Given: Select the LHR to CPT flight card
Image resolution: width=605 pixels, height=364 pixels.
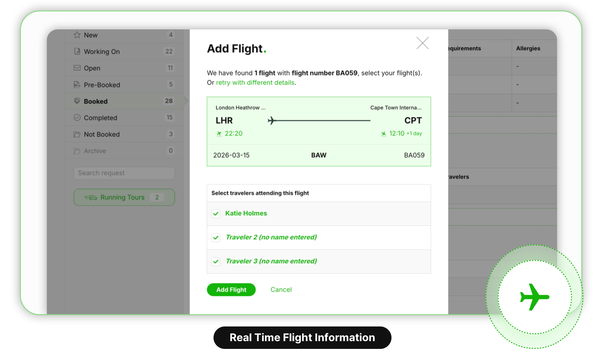Looking at the screenshot, I should 318,131.
